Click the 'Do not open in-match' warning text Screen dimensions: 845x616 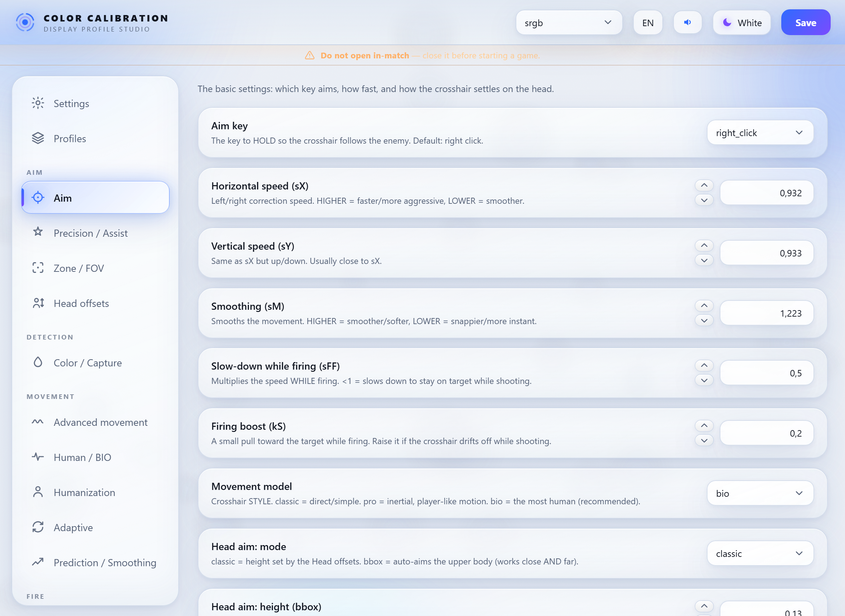coord(364,56)
